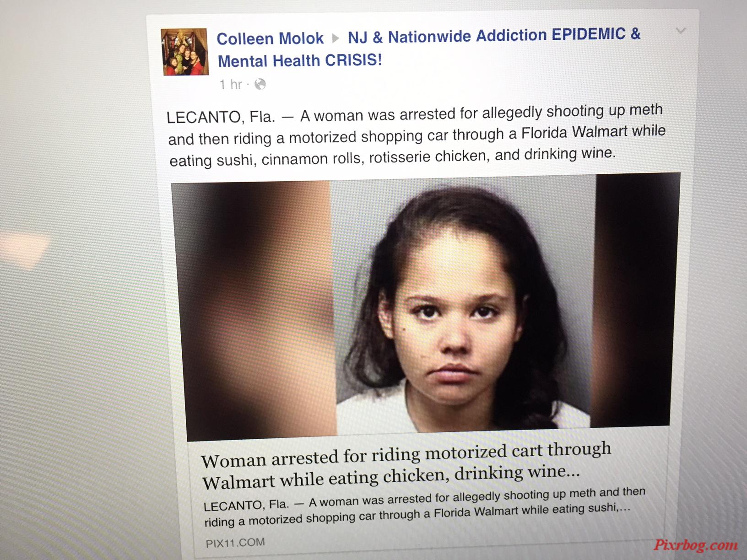This screenshot has height=560, width=747.
Task: Click the arrow icon between poster and group
Action: click(336, 38)
